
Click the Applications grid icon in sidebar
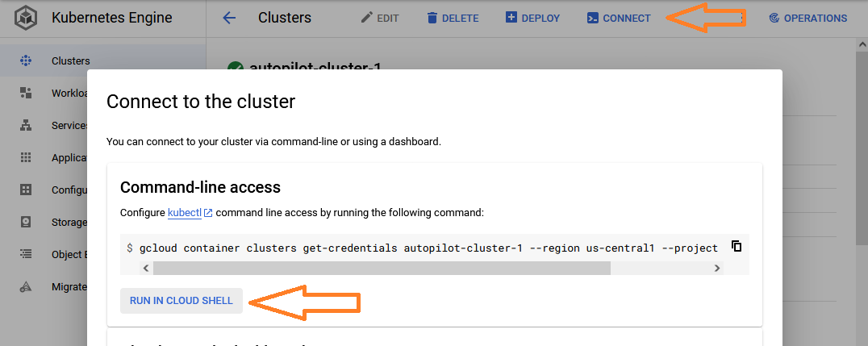(26, 157)
